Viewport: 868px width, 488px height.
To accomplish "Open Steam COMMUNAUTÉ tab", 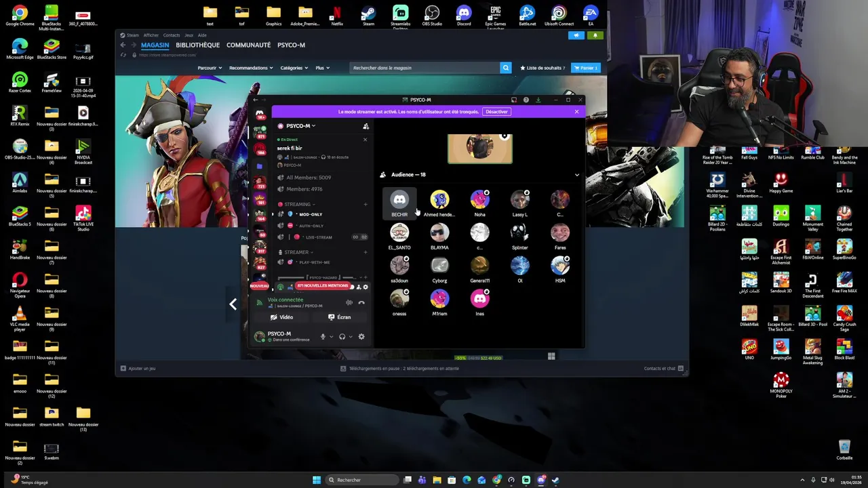I will click(x=249, y=45).
